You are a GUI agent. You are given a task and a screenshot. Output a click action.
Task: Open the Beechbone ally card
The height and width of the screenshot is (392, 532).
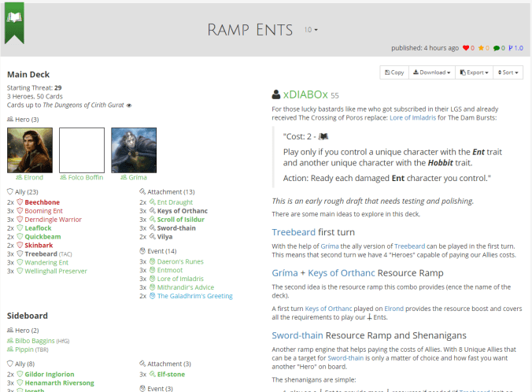pos(42,202)
